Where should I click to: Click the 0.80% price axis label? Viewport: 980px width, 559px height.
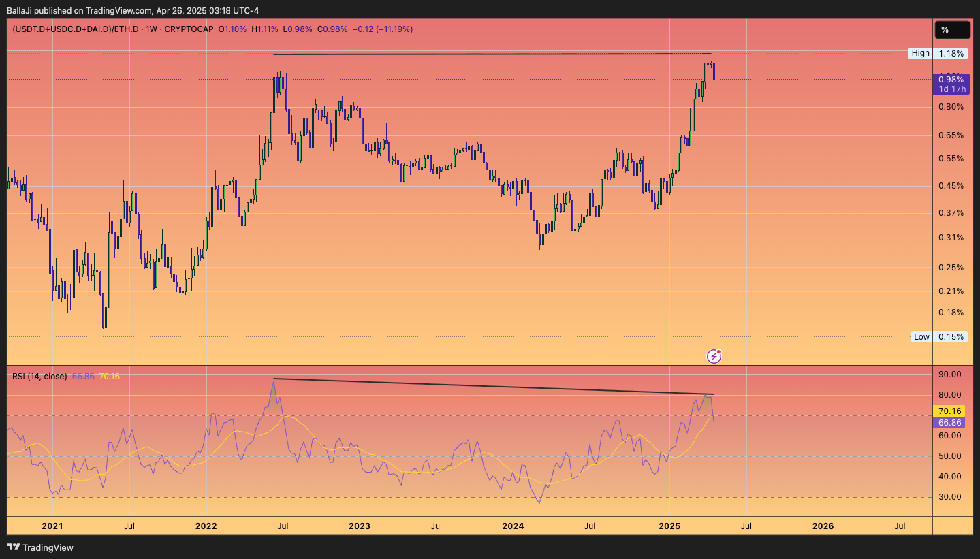coord(951,107)
